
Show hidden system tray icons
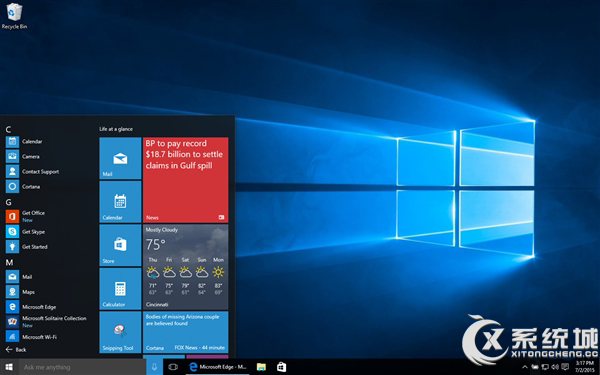(525, 367)
